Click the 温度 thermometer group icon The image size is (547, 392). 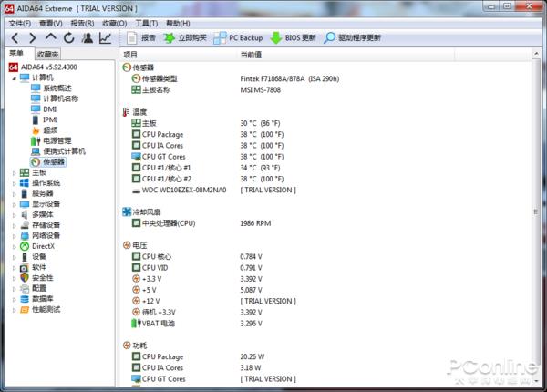pyautogui.click(x=127, y=112)
